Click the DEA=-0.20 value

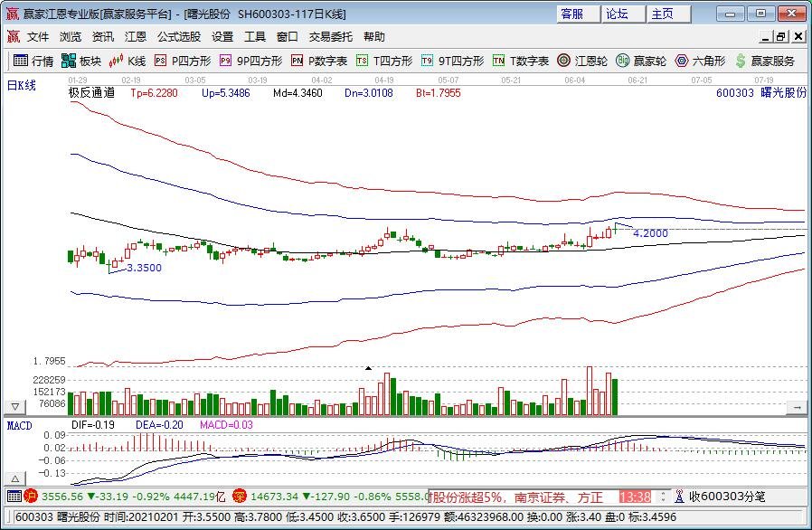tap(159, 425)
